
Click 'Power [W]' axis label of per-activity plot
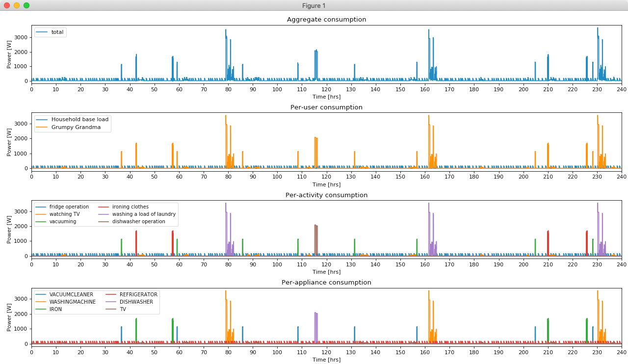point(9,229)
